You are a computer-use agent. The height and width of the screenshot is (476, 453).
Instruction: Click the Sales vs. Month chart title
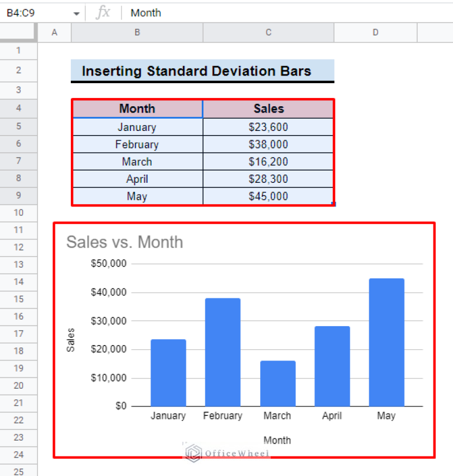click(124, 242)
